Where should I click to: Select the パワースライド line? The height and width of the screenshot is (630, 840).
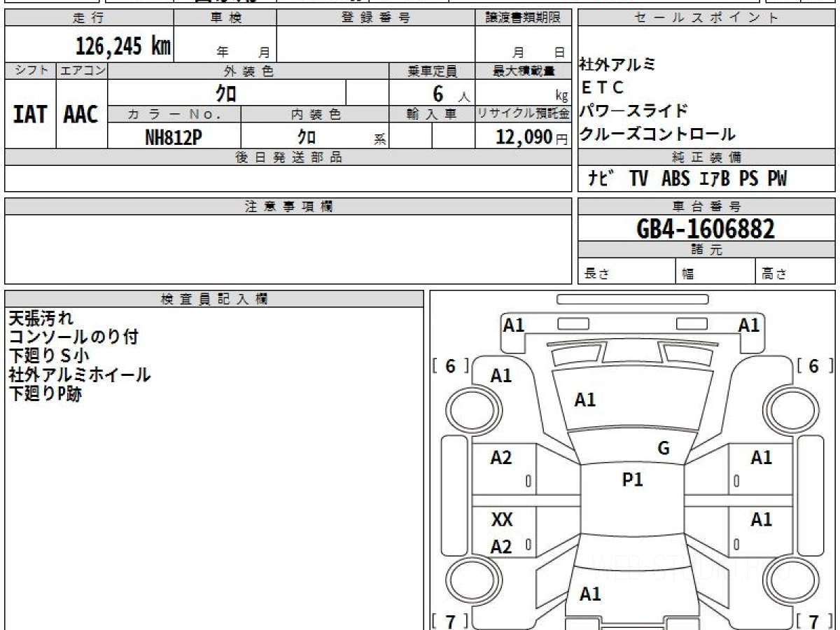pos(633,111)
